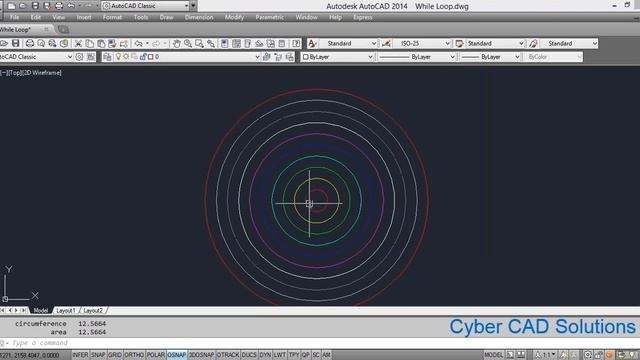Open the ByLayer lineweight dropdown
Screen dimensions: 640x360
coord(518,57)
